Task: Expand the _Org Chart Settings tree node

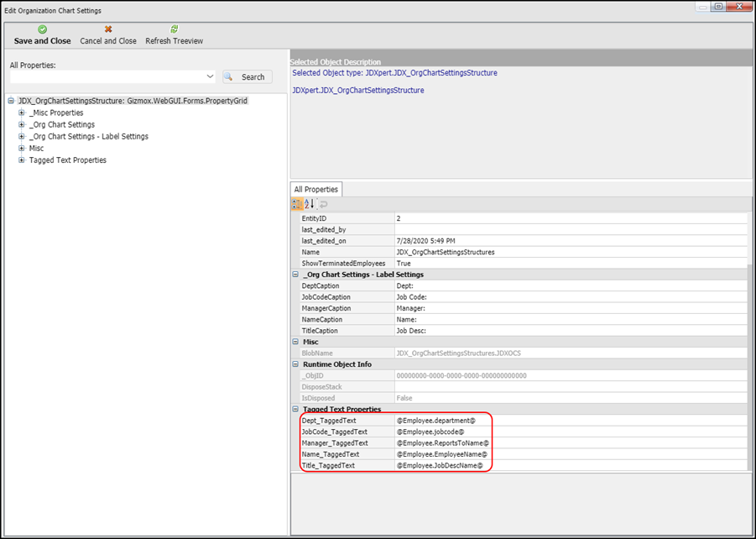Action: (x=22, y=124)
